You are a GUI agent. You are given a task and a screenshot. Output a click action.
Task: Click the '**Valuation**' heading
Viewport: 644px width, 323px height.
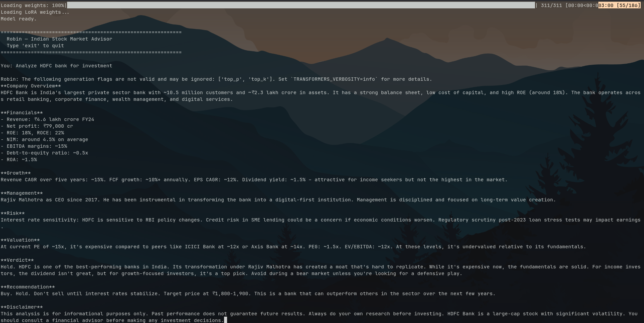pyautogui.click(x=20, y=240)
